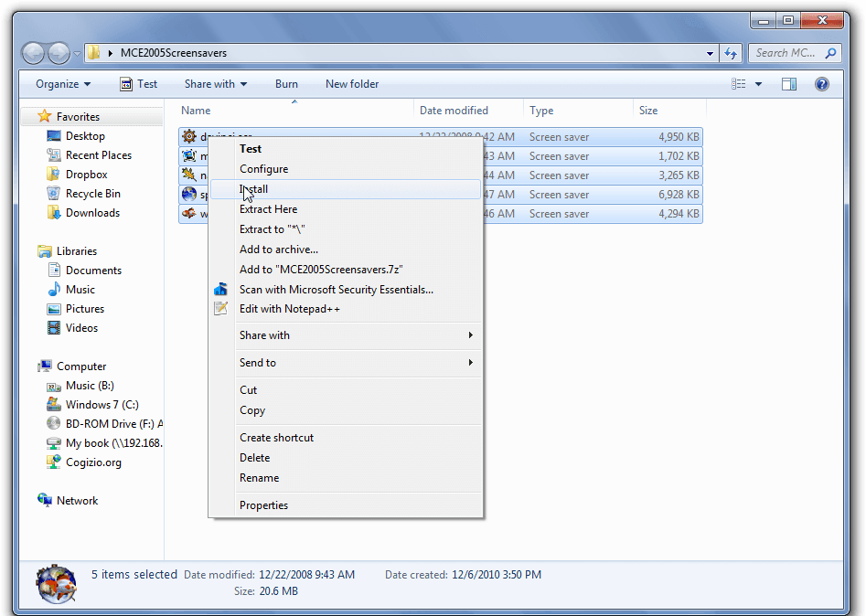Toggle the preview pane icon
Image resolution: width=866 pixels, height=616 pixels.
tap(788, 84)
